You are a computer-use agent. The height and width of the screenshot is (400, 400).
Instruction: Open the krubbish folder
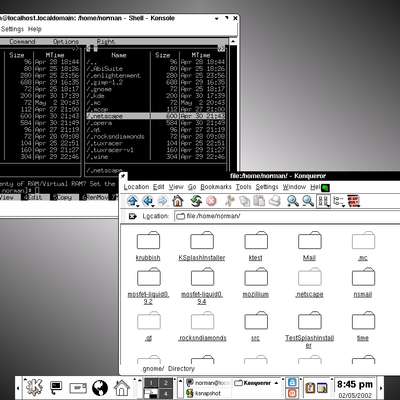pyautogui.click(x=148, y=246)
